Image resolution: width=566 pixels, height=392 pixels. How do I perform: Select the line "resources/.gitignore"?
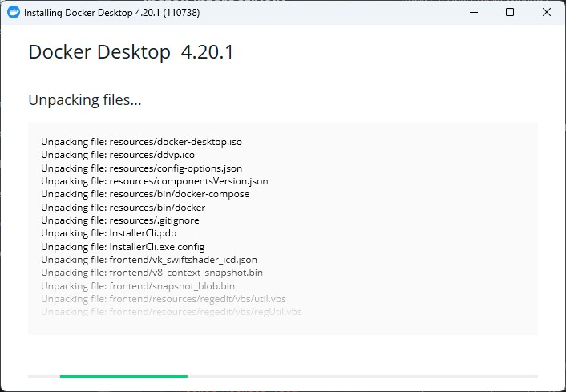(x=120, y=220)
